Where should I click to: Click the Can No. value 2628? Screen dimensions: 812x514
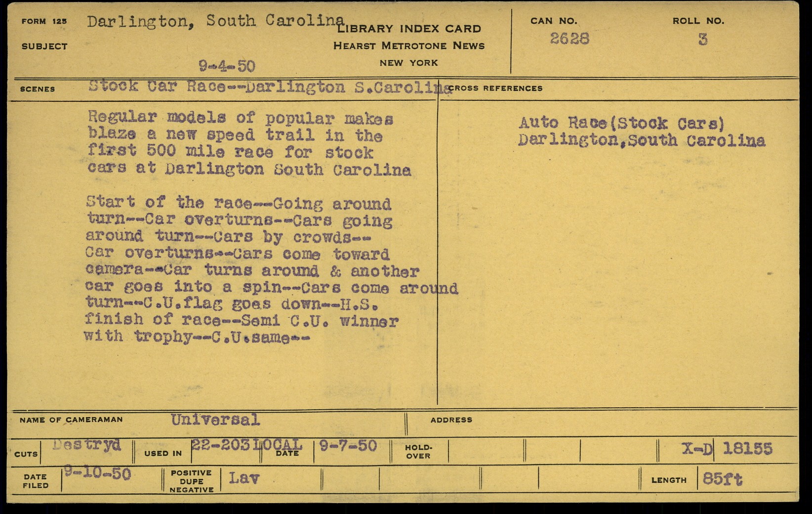[569, 39]
